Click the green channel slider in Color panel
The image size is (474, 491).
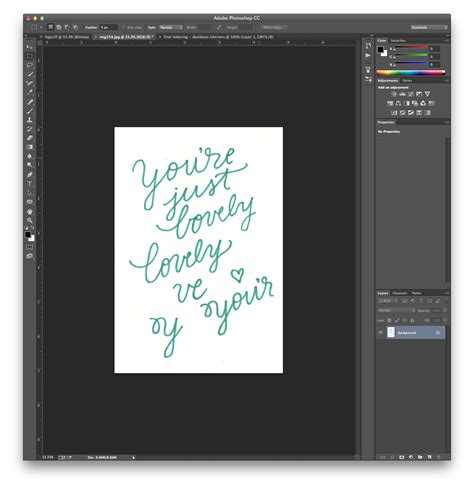tap(410, 55)
